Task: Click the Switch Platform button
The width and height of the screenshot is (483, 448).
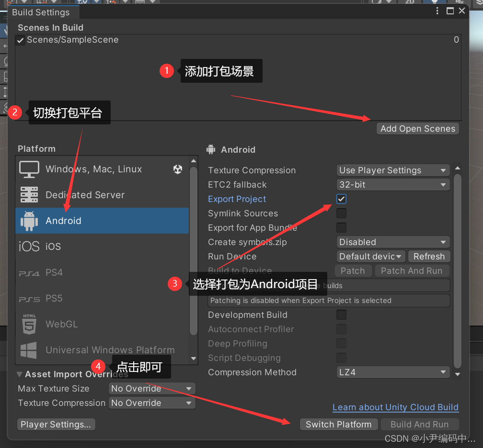Action: coord(338,424)
